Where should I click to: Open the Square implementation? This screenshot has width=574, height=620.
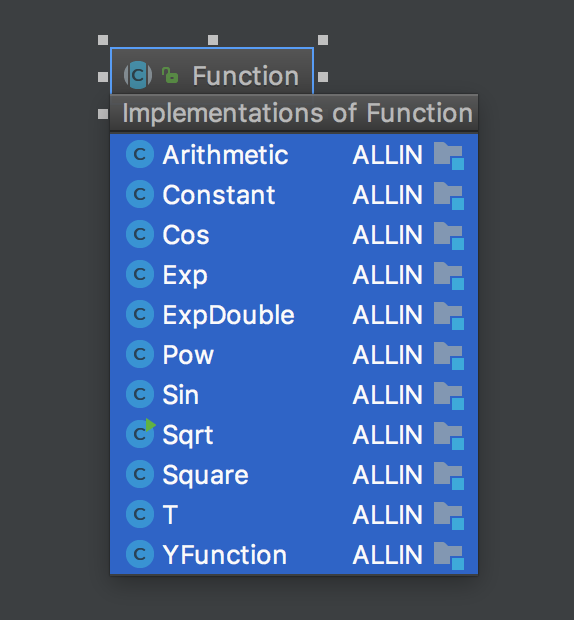pyautogui.click(x=294, y=474)
